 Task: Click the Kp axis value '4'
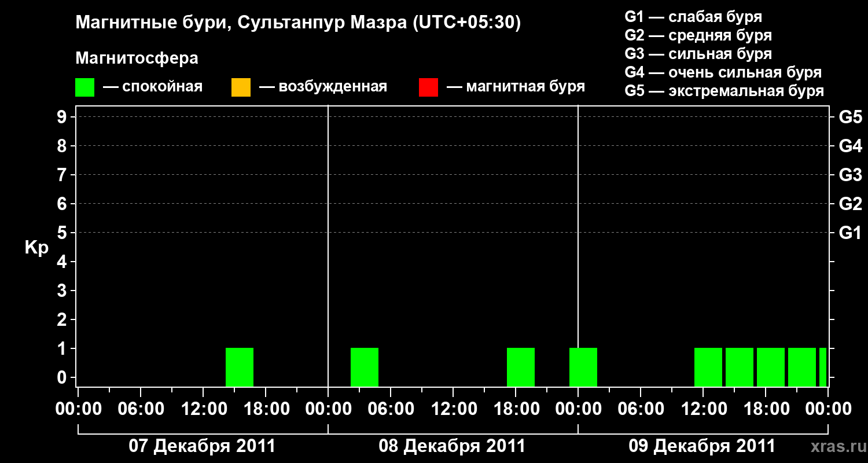(62, 262)
